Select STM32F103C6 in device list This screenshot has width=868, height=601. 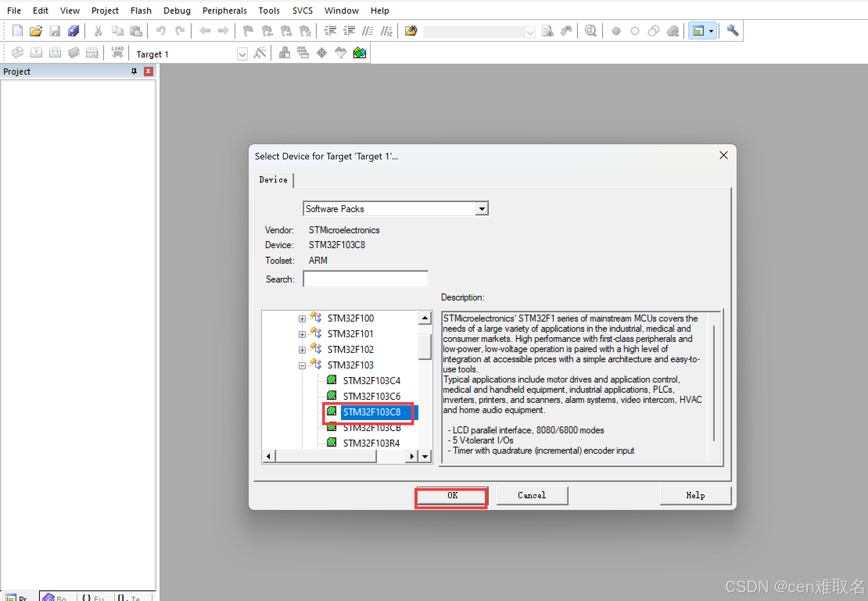371,396
